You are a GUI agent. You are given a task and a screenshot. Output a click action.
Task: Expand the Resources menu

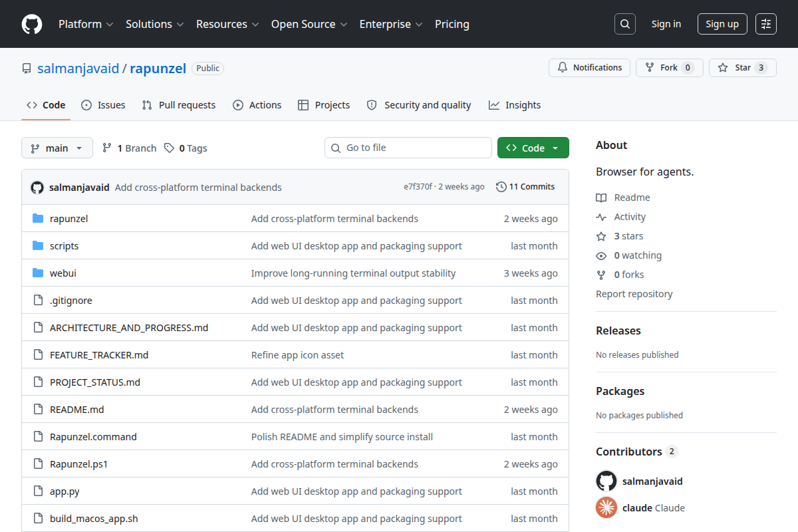click(x=227, y=24)
